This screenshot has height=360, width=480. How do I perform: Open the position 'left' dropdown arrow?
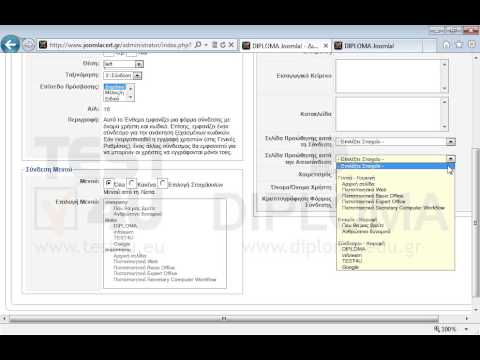pyautogui.click(x=139, y=64)
